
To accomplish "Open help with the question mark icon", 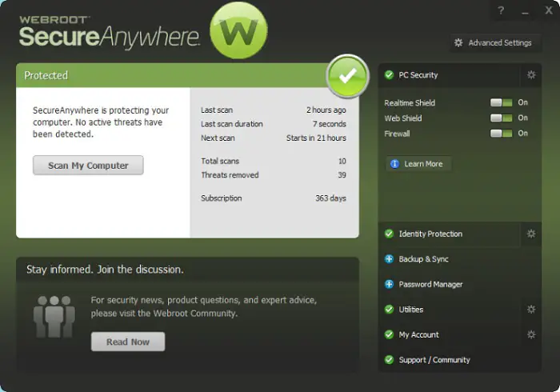I will tap(501, 10).
